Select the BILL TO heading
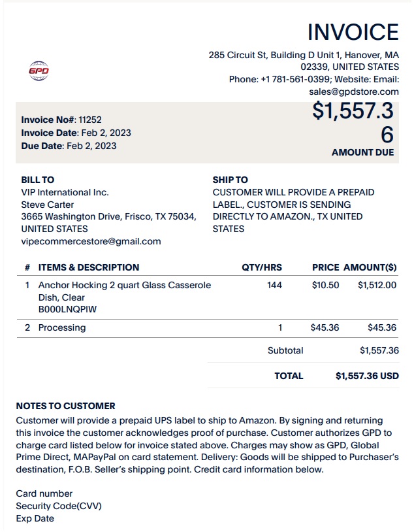 [38, 180]
